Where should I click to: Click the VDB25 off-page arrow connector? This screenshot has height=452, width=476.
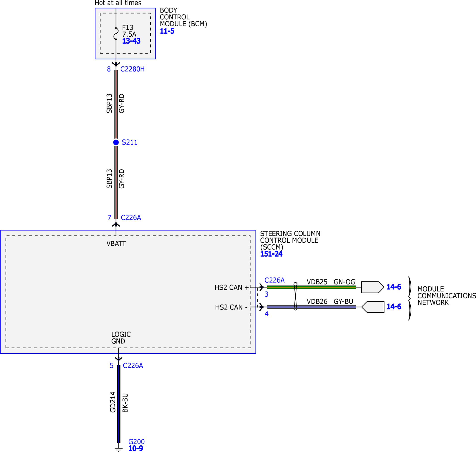[372, 287]
